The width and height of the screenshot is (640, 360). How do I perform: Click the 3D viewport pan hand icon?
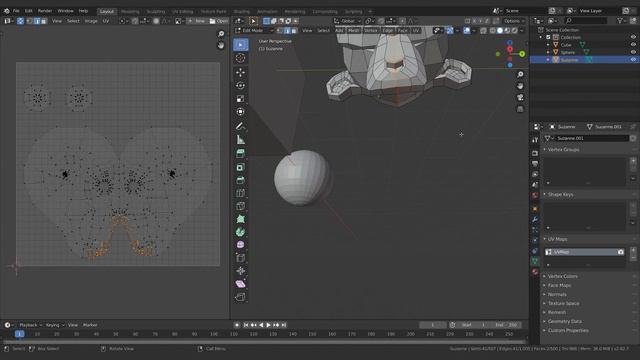coord(520,86)
